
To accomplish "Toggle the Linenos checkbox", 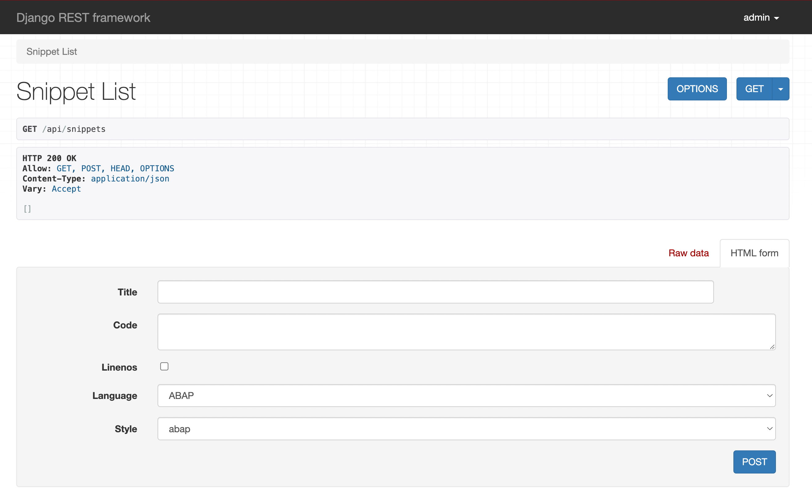I will pos(164,366).
